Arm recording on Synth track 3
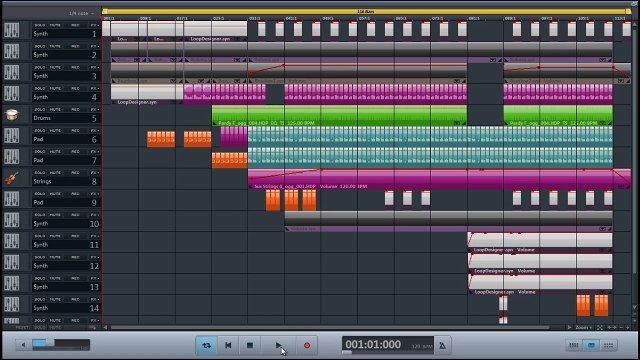This screenshot has width=640, height=360. click(x=75, y=67)
